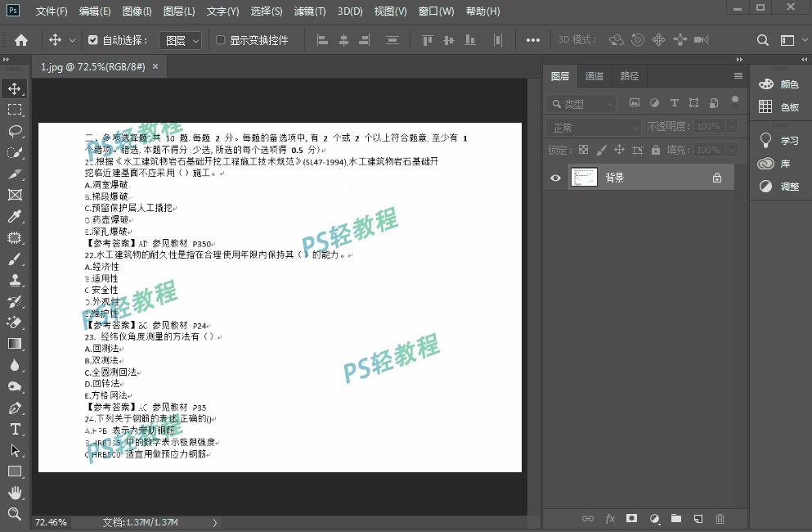Open the layer type filter dropdown

click(582, 103)
